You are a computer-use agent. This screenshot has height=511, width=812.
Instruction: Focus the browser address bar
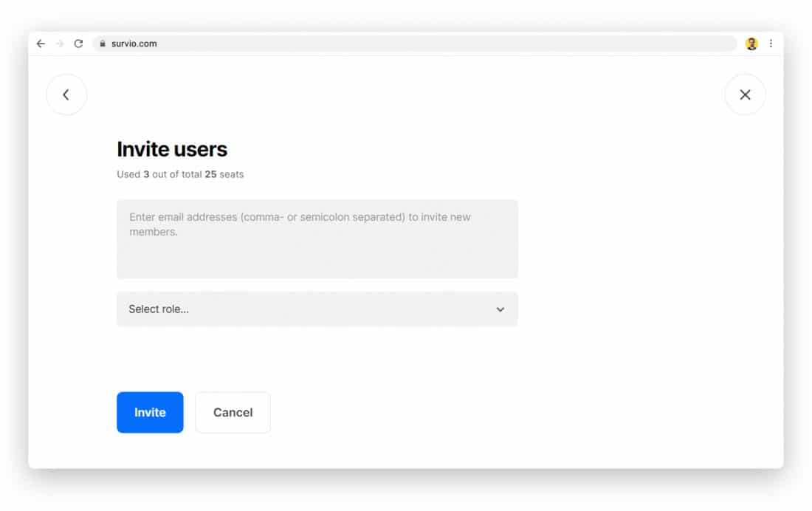tap(369, 44)
